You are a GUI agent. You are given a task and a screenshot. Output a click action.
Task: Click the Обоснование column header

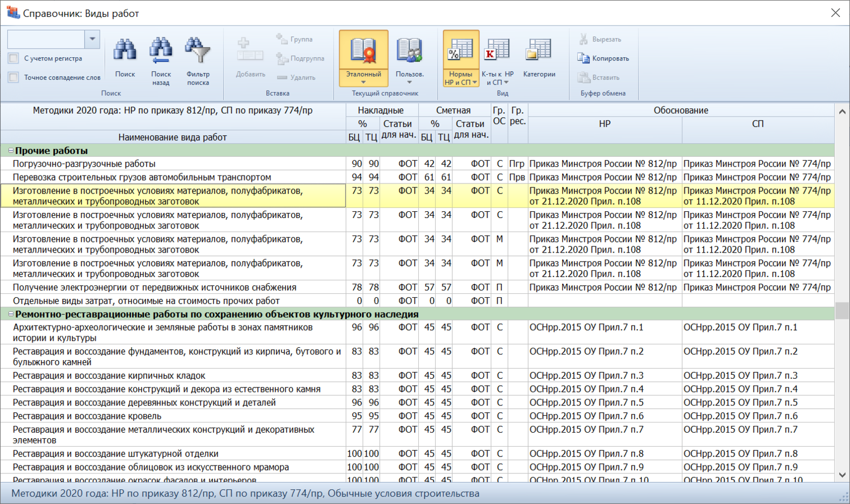[681, 110]
